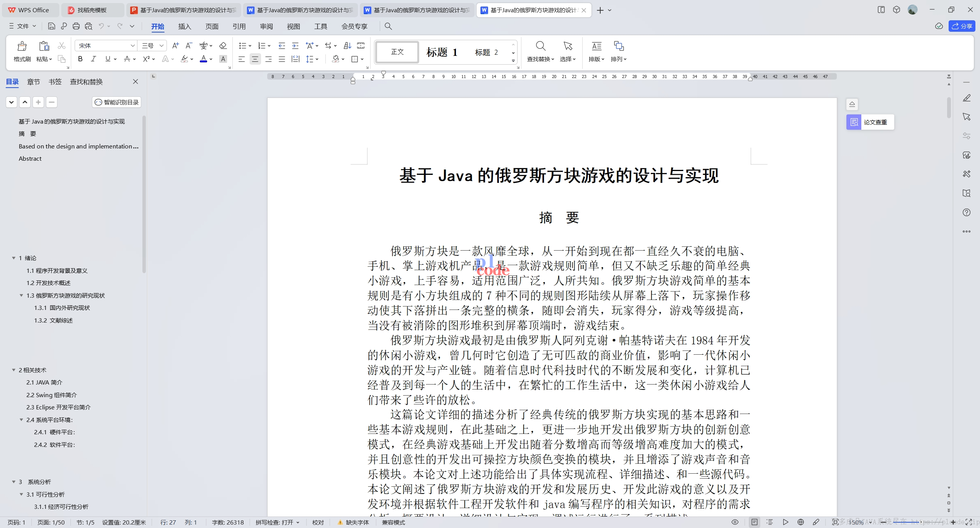Click the sort A-Z icon
This screenshot has width=980, height=528.
point(347,46)
